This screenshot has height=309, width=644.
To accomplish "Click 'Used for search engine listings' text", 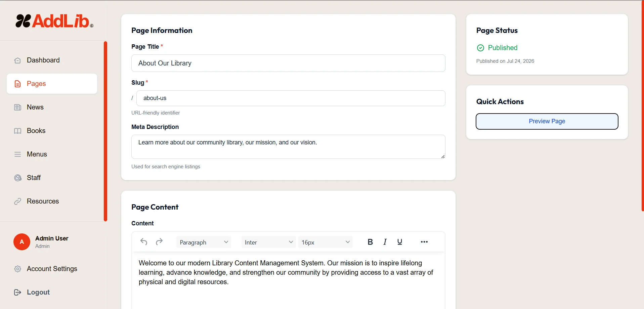I will pyautogui.click(x=166, y=167).
